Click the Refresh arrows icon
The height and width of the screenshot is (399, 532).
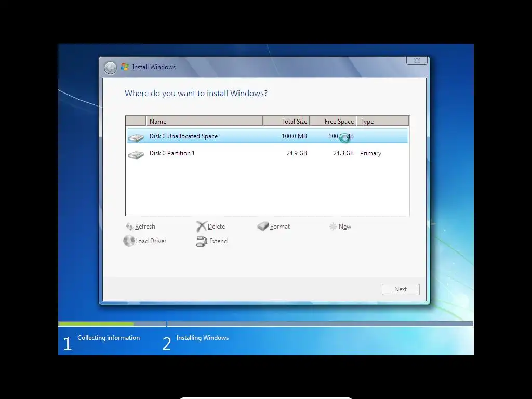click(x=129, y=227)
